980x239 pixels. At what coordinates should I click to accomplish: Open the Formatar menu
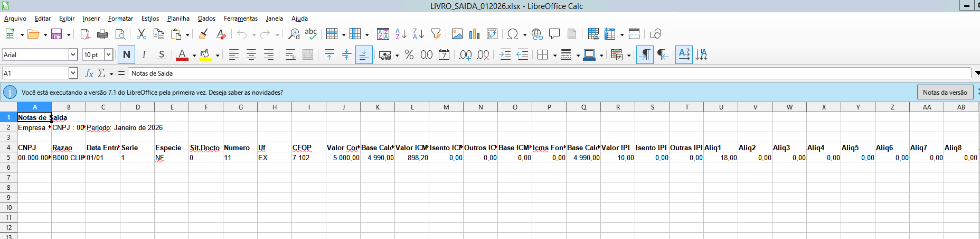click(120, 19)
